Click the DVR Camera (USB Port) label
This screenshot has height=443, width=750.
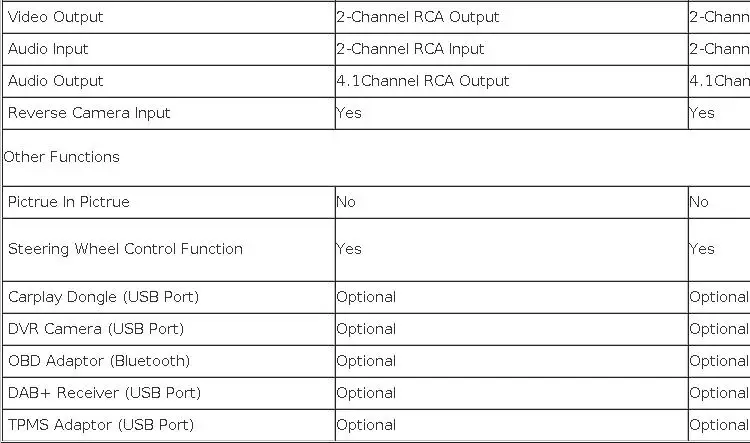pyautogui.click(x=96, y=329)
